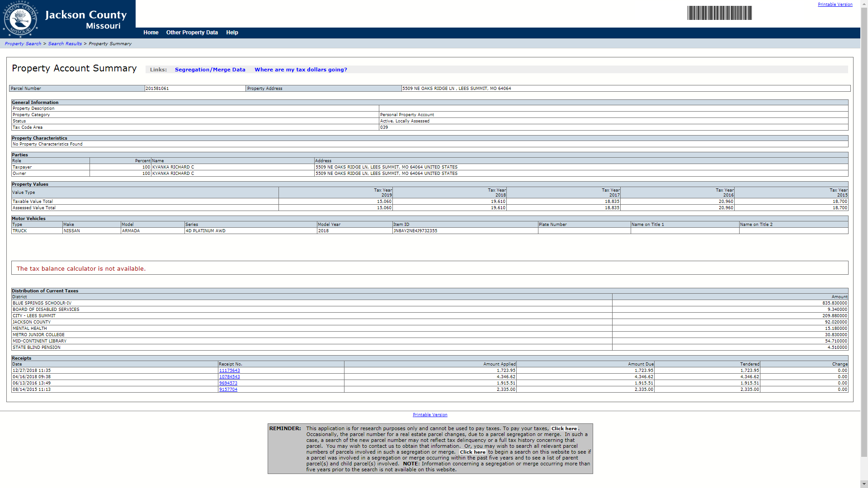Click the Jackson County Missouri seal logo
The width and height of the screenshot is (868, 488).
pos(20,19)
